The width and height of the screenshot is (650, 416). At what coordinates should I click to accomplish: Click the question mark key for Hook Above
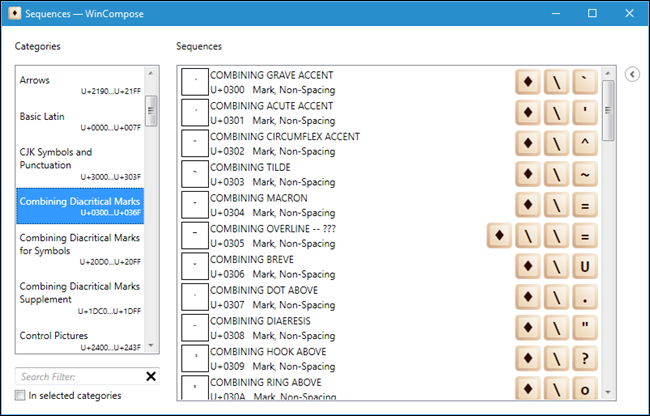coord(587,359)
